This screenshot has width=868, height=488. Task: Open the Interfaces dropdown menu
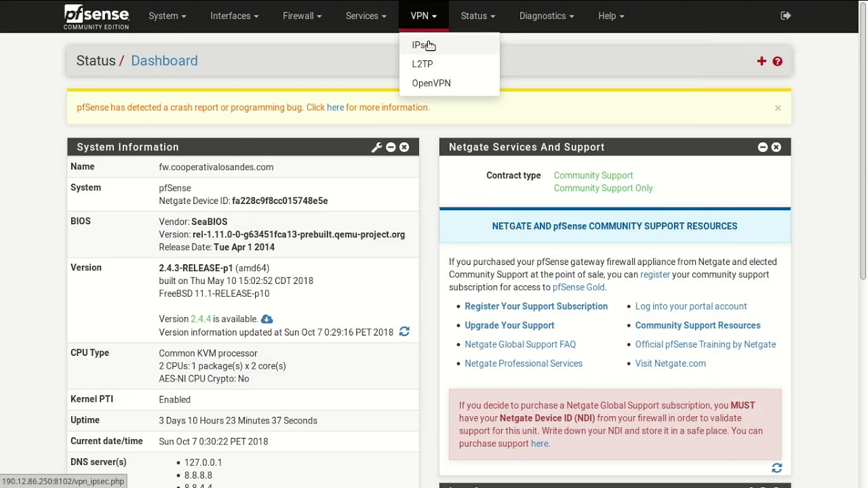(235, 16)
